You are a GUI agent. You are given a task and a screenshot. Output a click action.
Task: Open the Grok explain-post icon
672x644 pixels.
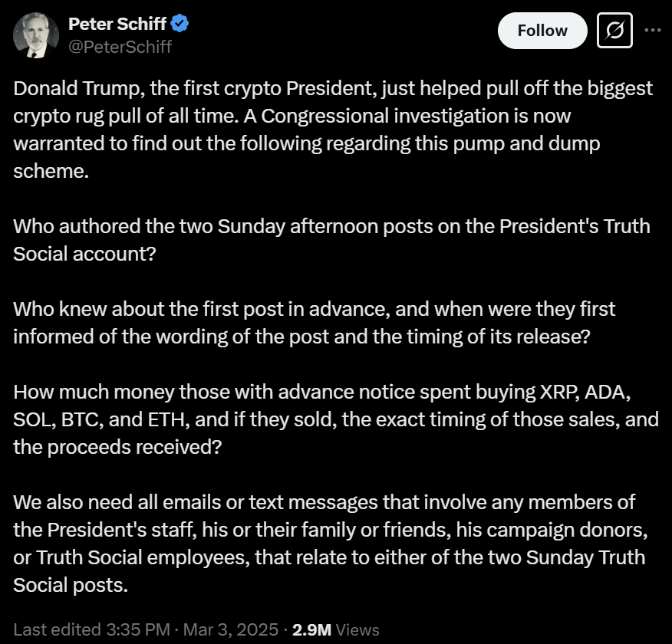pyautogui.click(x=614, y=31)
